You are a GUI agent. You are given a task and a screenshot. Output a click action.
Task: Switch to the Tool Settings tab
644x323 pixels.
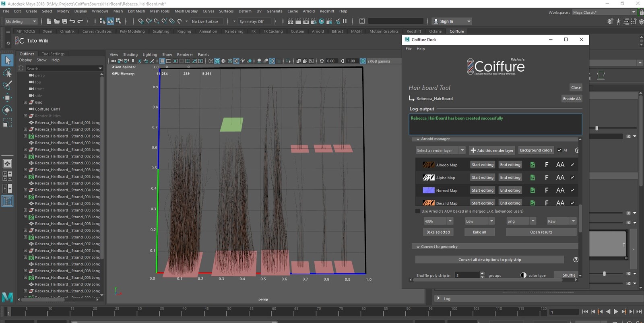tap(53, 54)
